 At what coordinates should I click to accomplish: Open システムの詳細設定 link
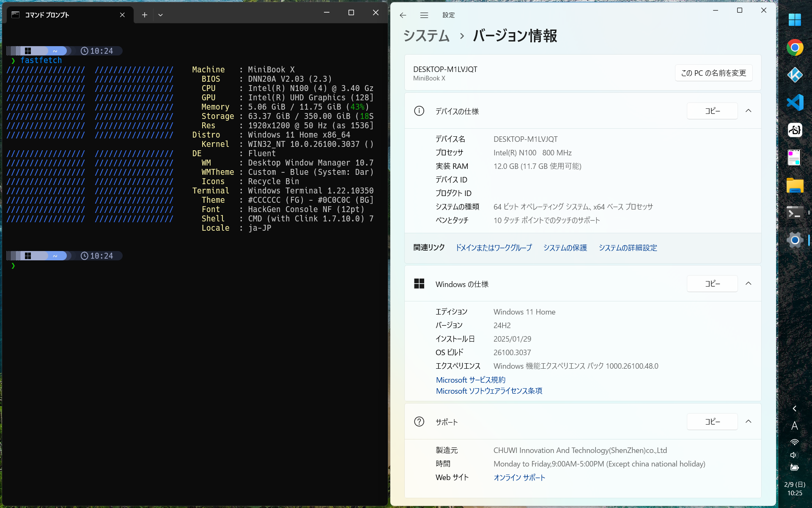pos(628,248)
